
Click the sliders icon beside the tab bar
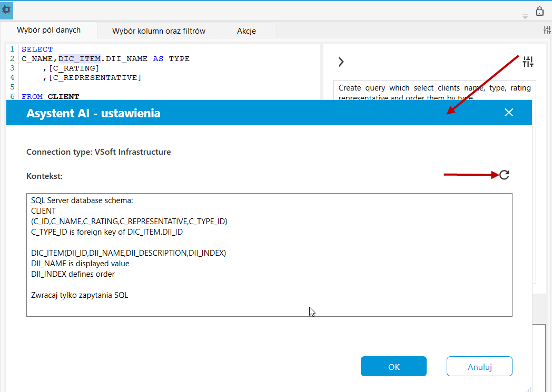pos(547,30)
